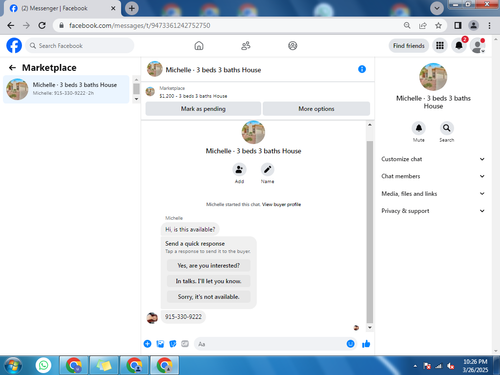Open Chrome tab search dropdown

pos(437,8)
